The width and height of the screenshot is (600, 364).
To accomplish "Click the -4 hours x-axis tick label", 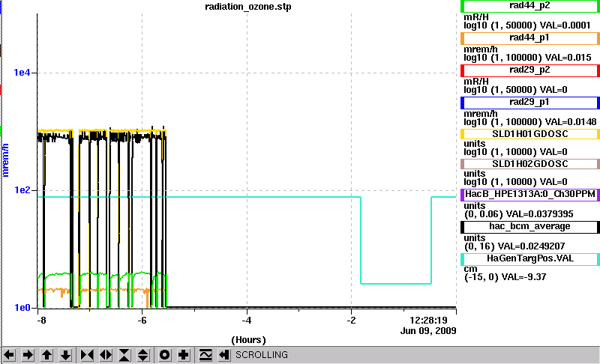I will pyautogui.click(x=247, y=320).
